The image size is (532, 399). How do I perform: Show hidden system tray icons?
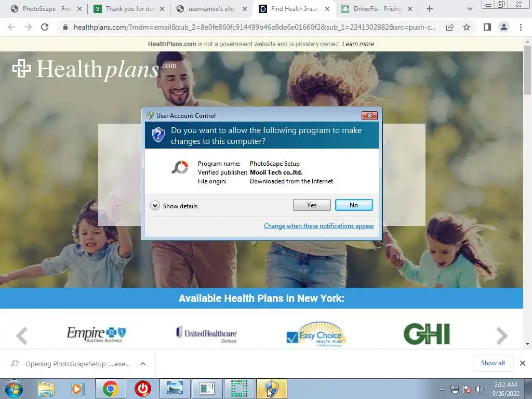442,389
